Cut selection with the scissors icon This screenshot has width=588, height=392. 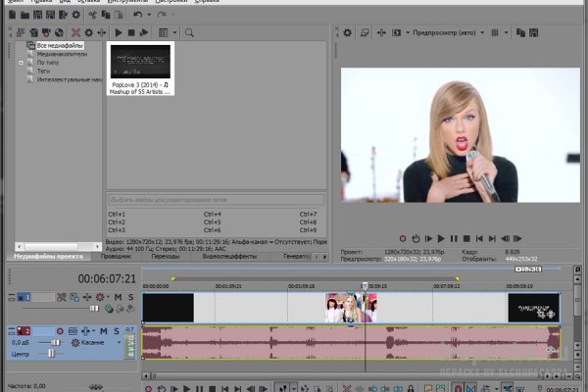pyautogui.click(x=93, y=15)
